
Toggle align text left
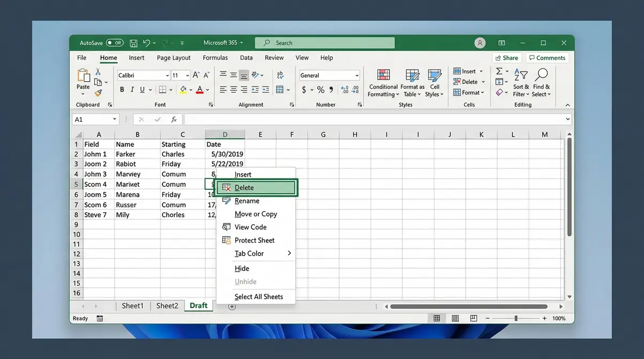[x=223, y=90]
